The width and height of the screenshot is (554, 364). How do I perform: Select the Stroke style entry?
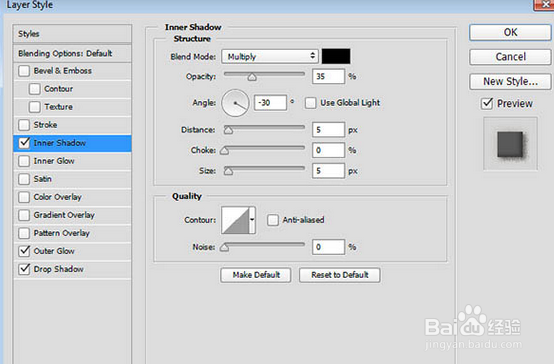point(45,125)
